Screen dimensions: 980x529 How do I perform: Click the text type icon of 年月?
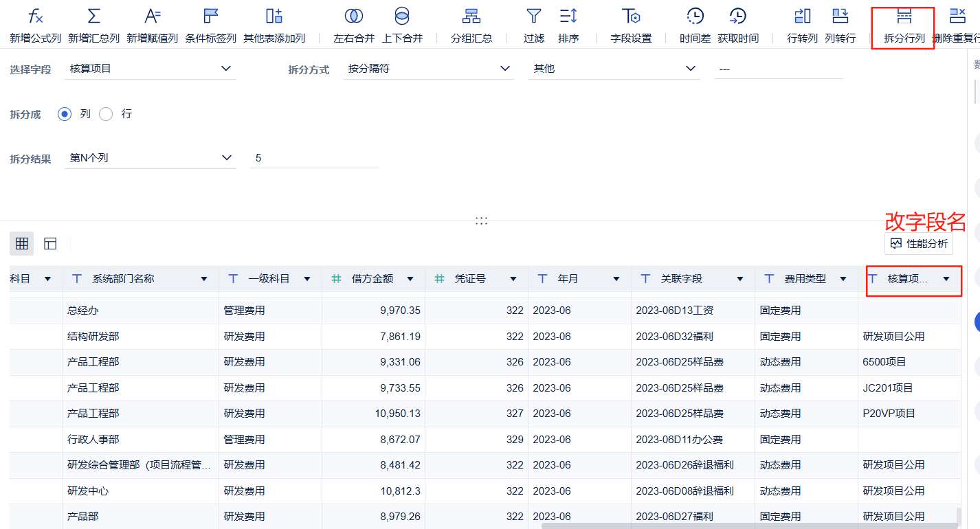[x=542, y=279]
